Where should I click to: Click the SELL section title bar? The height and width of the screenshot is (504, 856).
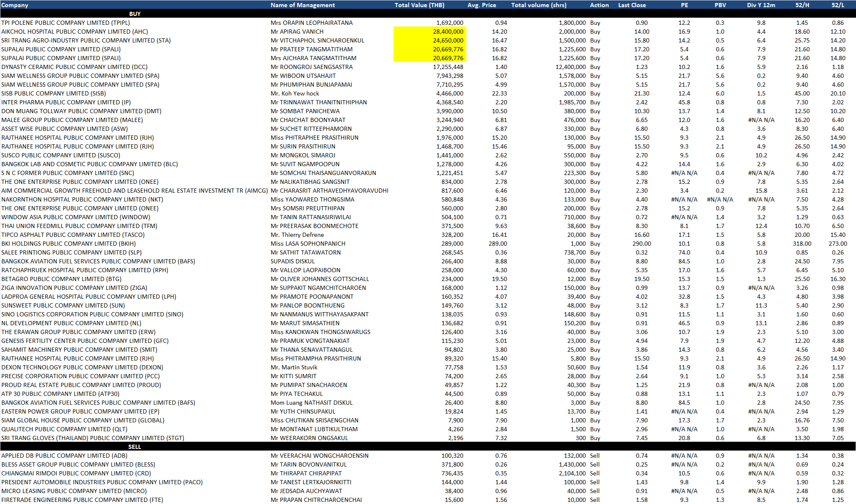pyautogui.click(x=135, y=447)
